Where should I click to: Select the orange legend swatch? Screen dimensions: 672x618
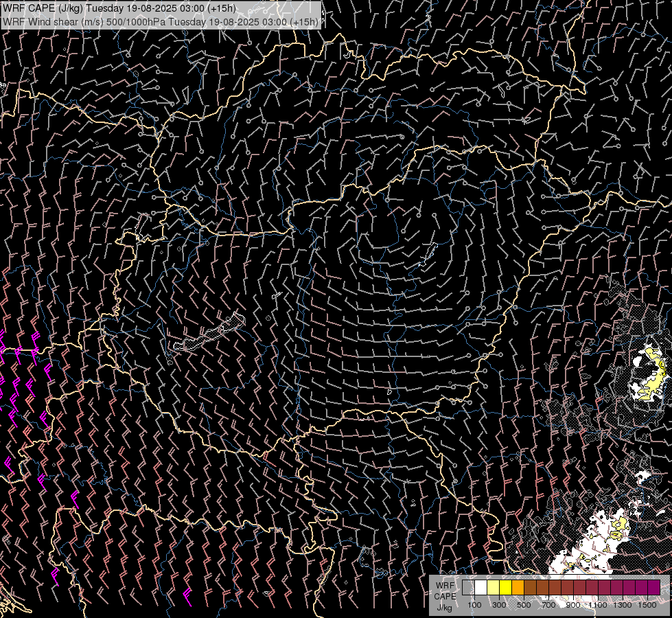pos(518,587)
